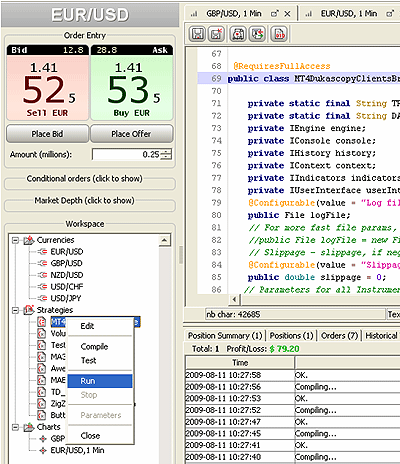Click the NZD/USD currency icon in tree
The width and height of the screenshot is (400, 464).
(42, 275)
